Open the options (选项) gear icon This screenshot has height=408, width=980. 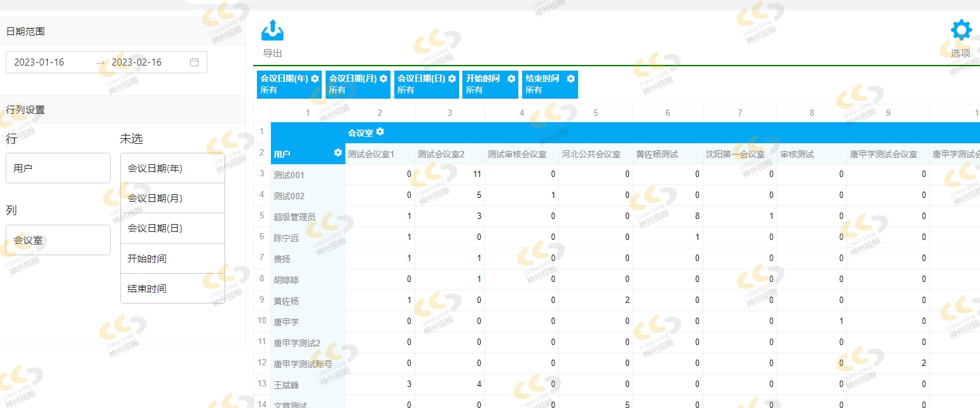coord(961,31)
